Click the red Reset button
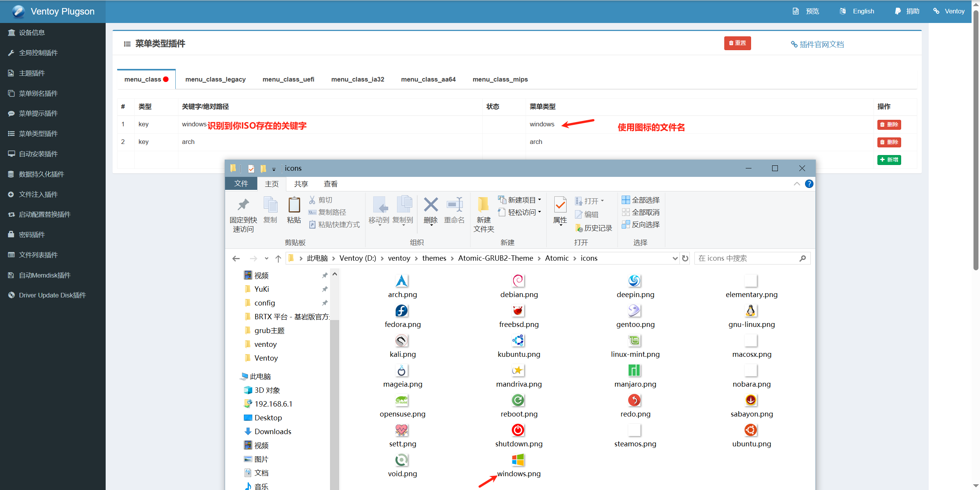This screenshot has width=980, height=490. pyautogui.click(x=737, y=43)
